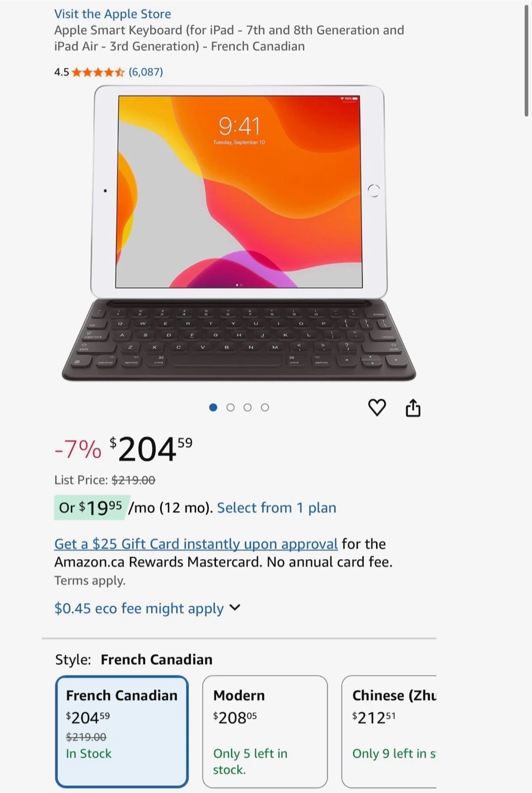
Task: View the 6,087 customer reviews
Action: (x=145, y=72)
